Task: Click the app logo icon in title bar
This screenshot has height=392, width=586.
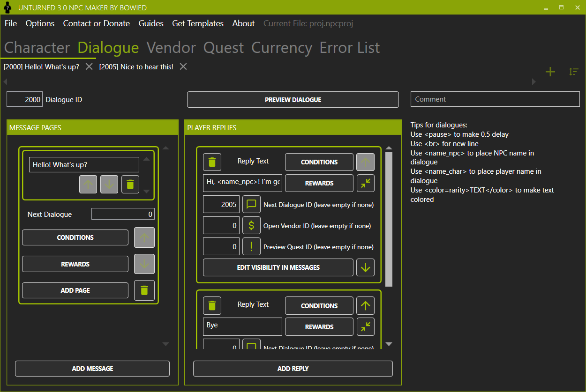Action: click(8, 7)
